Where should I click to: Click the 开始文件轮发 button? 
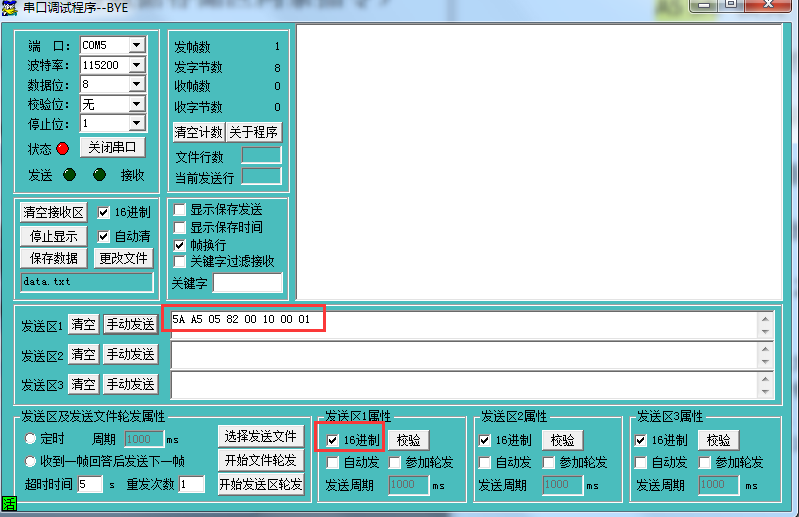261,460
